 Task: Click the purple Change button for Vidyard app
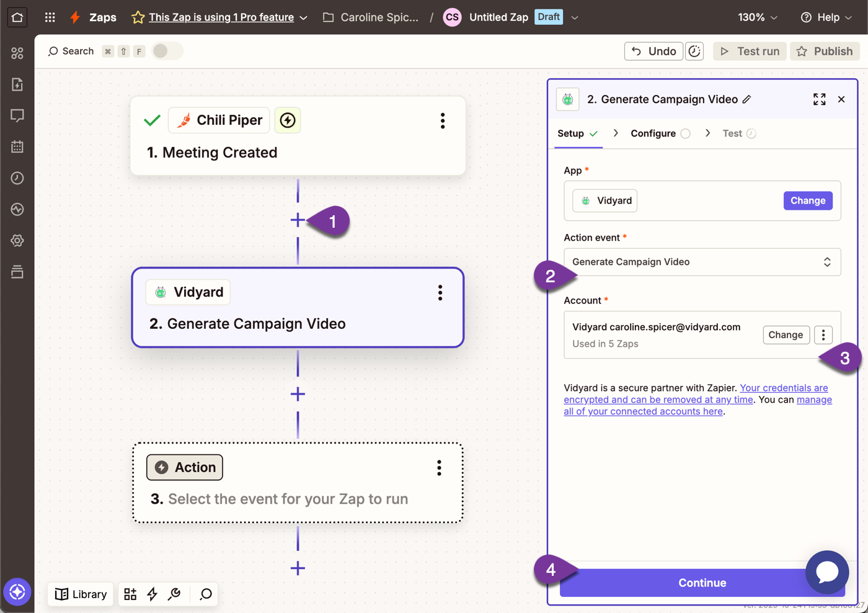pyautogui.click(x=807, y=200)
